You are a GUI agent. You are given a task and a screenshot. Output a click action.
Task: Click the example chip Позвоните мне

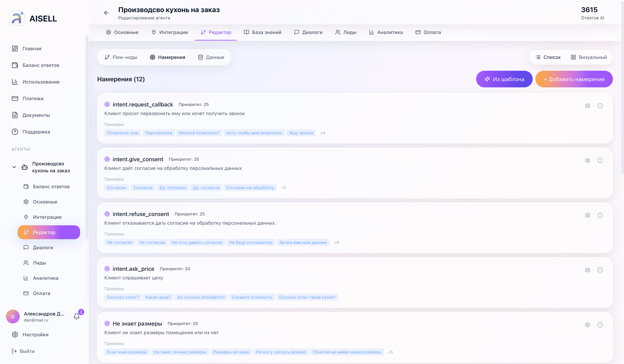[x=123, y=133]
